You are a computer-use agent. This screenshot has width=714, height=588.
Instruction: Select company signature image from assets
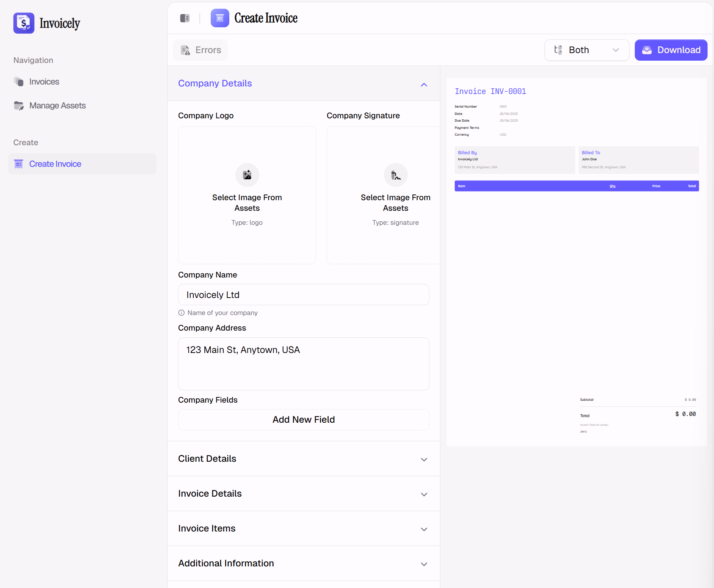383,195
